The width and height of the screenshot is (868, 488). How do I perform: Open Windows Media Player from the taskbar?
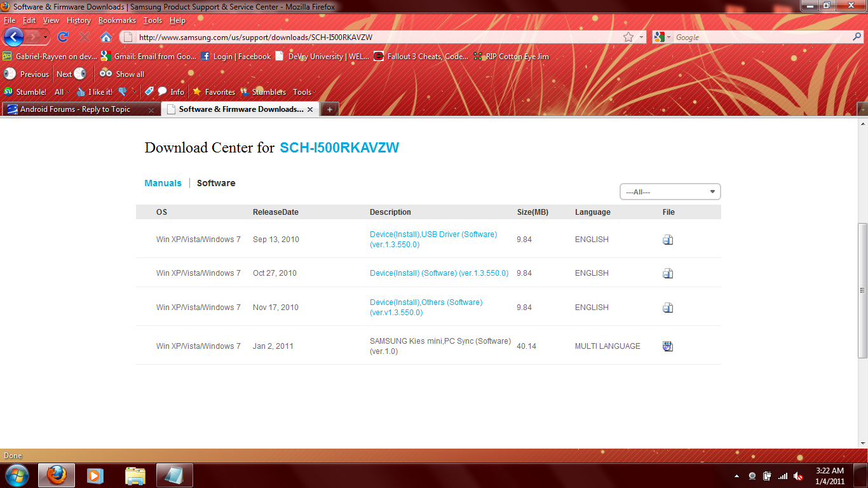tap(95, 475)
